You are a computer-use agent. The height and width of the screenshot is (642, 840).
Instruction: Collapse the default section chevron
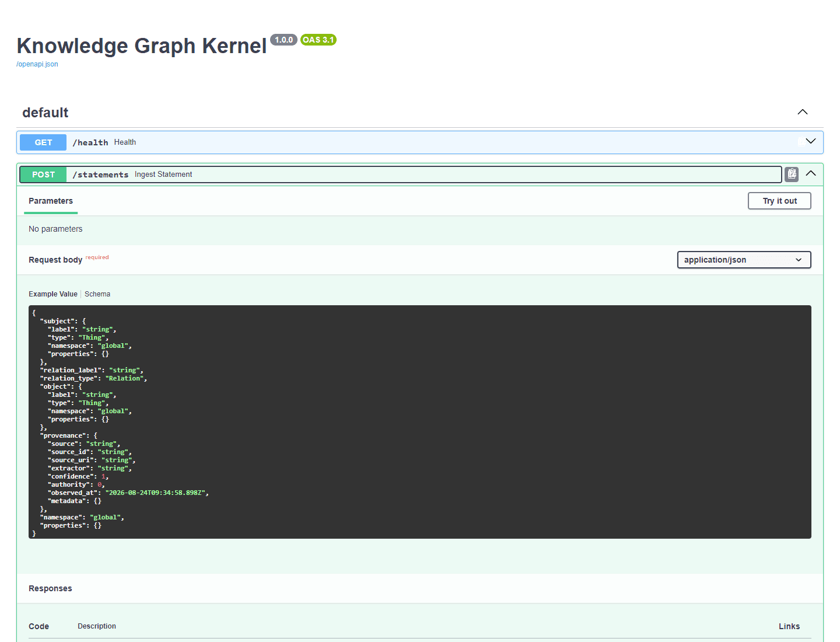(x=803, y=112)
